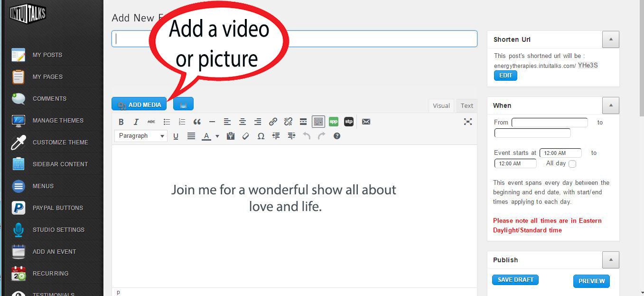Open editor keyboard shortcuts help
This screenshot has height=296, width=644.
337,136
